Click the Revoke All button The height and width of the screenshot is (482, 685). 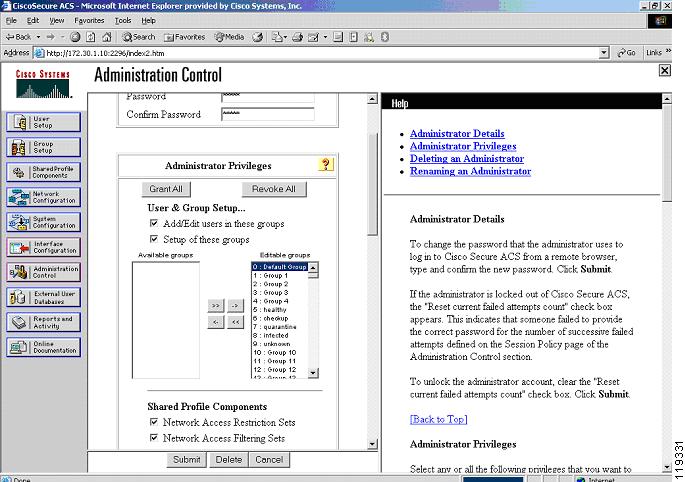273,189
